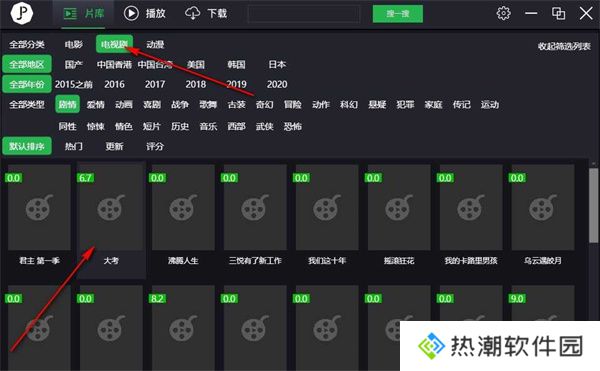This screenshot has height=371, width=600.
Task: Select the 电影 category filter
Action: point(74,44)
